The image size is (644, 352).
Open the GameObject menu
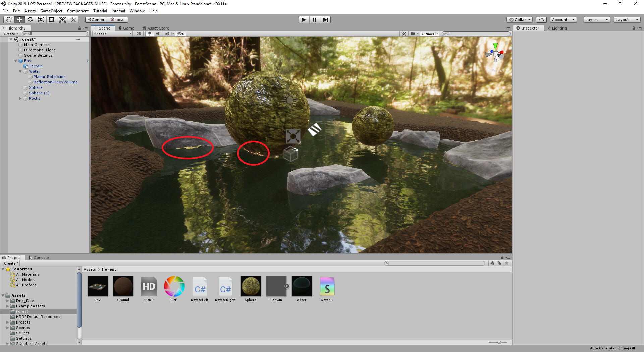pyautogui.click(x=51, y=11)
